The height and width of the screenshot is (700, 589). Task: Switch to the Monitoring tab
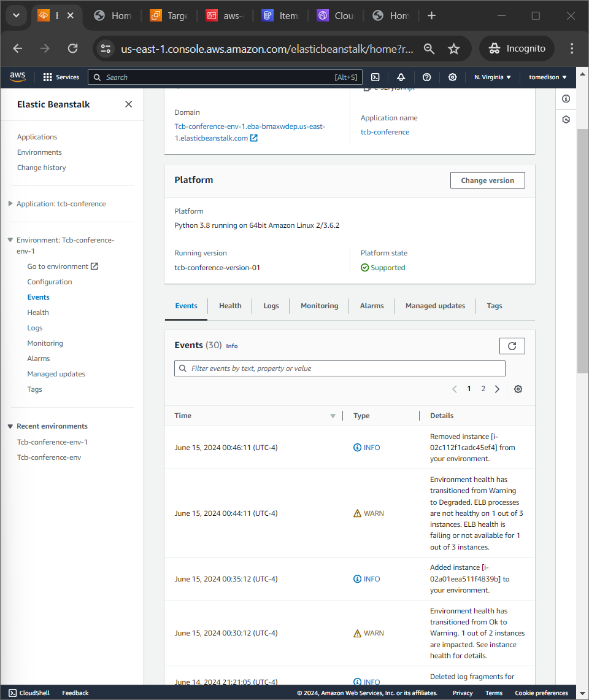tap(320, 306)
